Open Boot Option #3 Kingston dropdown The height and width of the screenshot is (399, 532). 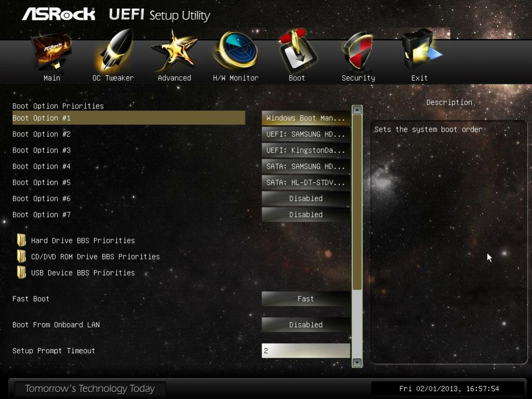pos(306,150)
